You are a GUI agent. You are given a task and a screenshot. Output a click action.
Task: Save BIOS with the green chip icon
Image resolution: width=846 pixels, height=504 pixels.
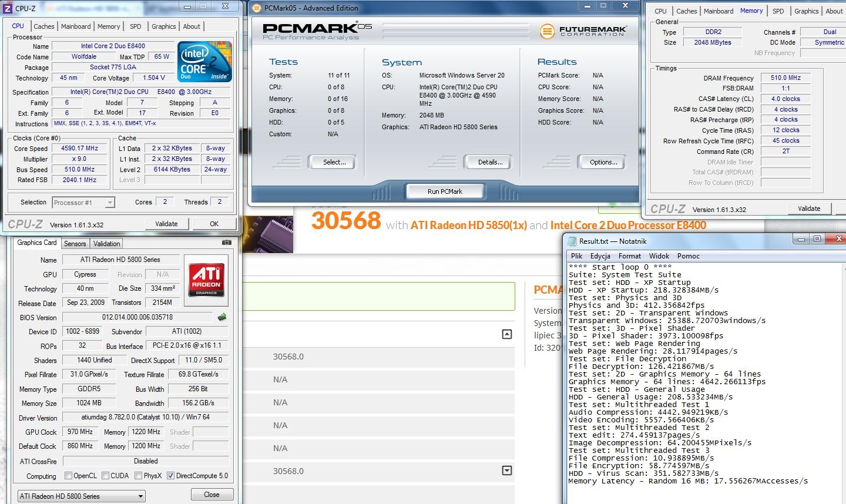click(x=221, y=317)
